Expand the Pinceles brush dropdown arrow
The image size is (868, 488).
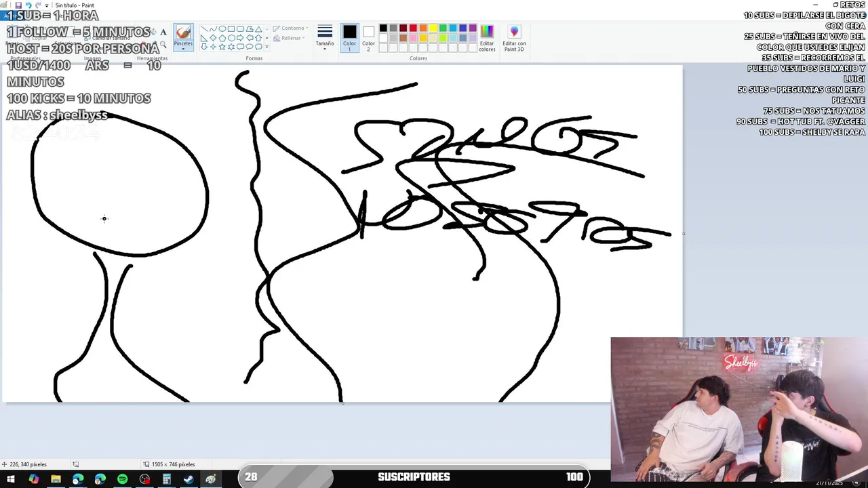pyautogui.click(x=183, y=49)
